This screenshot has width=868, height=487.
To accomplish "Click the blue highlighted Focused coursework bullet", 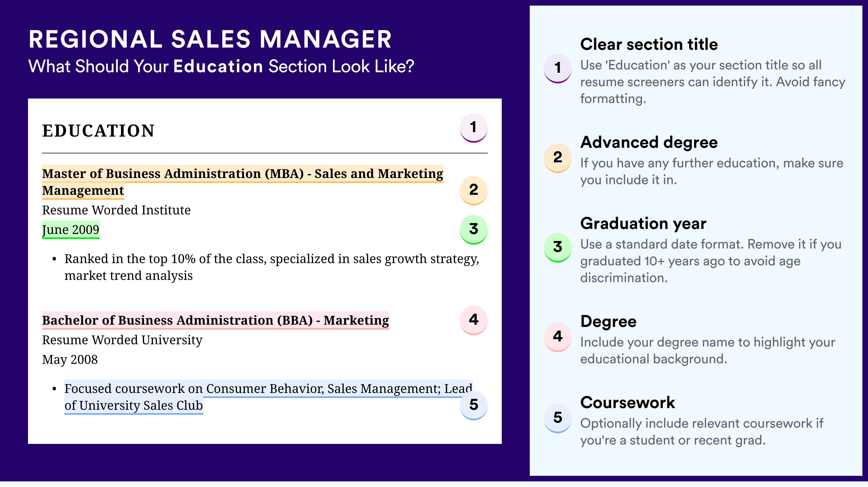I will tap(269, 397).
